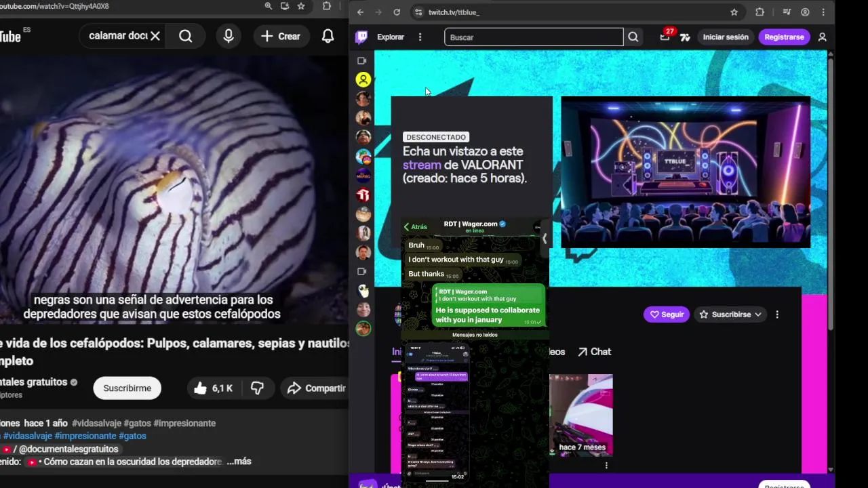Open the purple logo channel in sidebar
The image size is (868, 488).
363,176
